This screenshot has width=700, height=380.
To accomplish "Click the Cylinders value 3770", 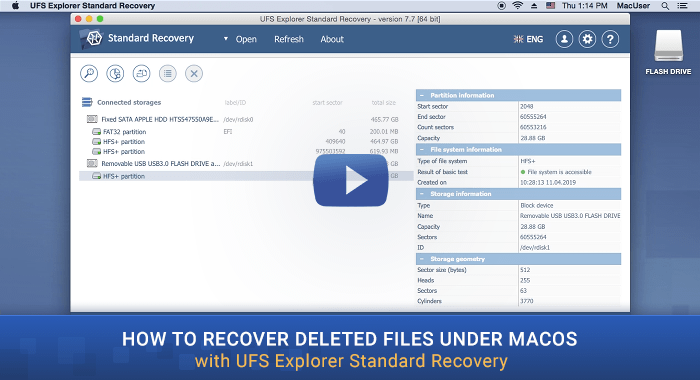I will point(527,301).
